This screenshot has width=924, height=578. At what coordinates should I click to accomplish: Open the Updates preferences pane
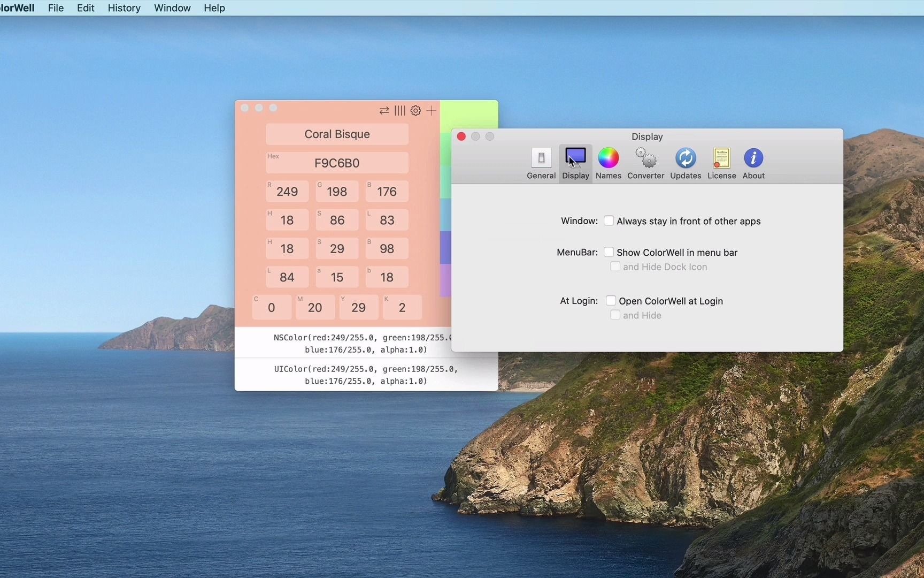tap(686, 163)
